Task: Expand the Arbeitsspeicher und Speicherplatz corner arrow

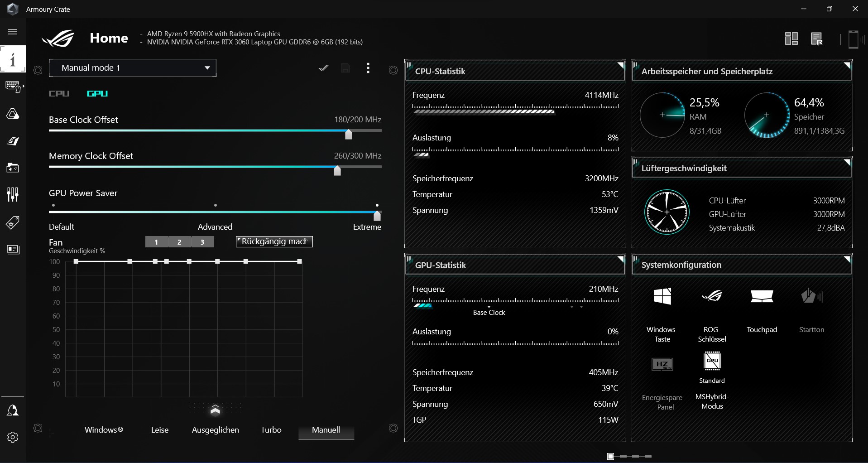Action: [x=847, y=65]
